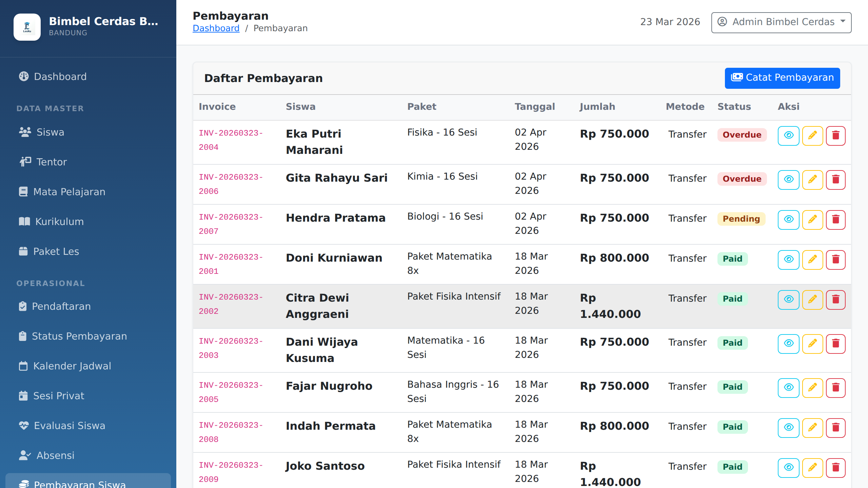Go to Mata Pelajaran menu
Screen dimensions: 868x488
69,192
